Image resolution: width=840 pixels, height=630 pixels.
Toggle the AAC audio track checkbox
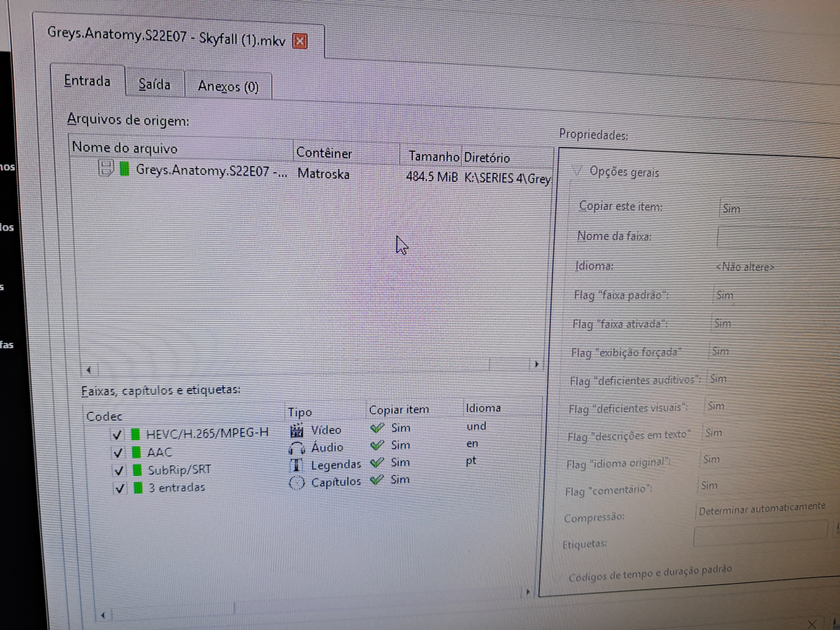click(117, 453)
